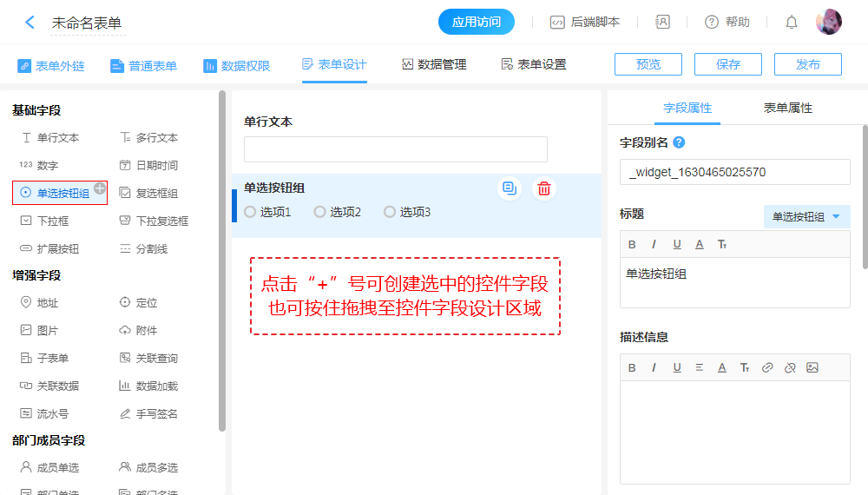Choose the 选项3 radio option

[x=390, y=212]
